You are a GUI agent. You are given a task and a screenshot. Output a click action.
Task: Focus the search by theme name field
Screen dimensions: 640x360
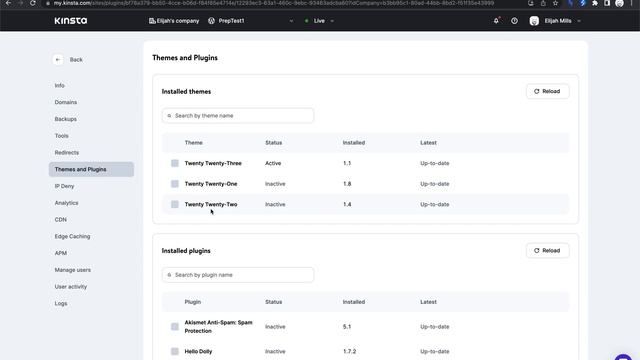tap(238, 116)
